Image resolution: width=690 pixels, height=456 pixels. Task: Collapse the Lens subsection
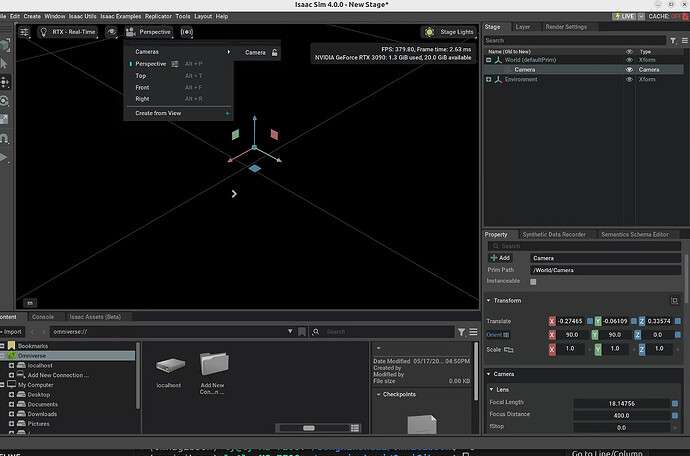tap(492, 389)
